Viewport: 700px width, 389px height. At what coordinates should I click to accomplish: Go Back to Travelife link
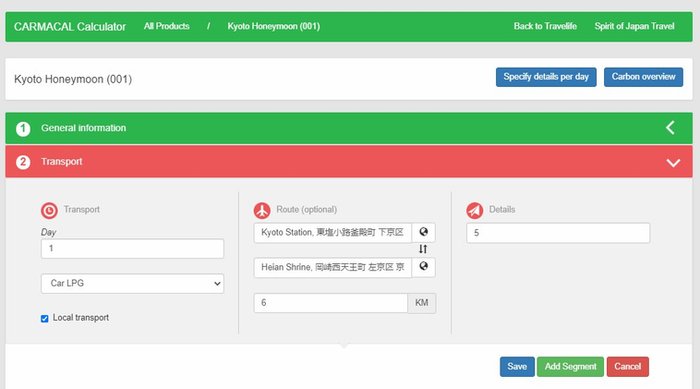[x=545, y=26]
